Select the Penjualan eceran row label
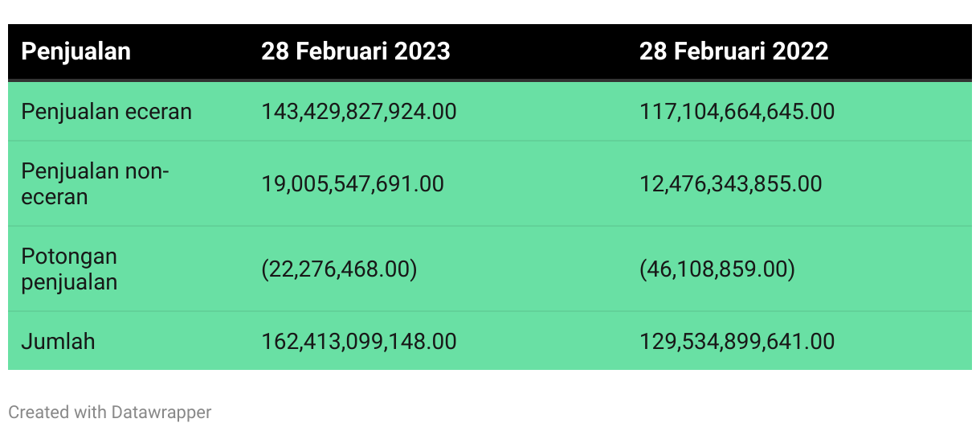The width and height of the screenshot is (980, 431). [x=106, y=111]
